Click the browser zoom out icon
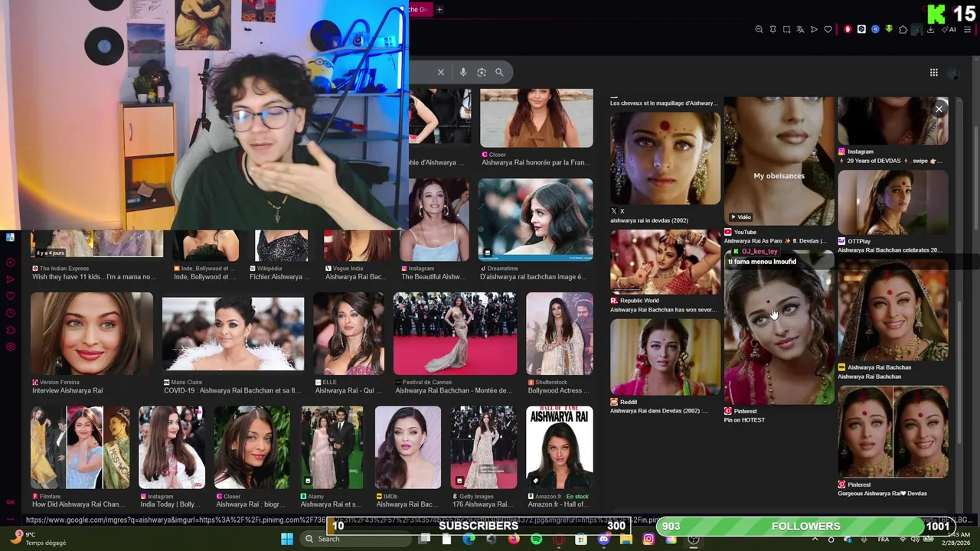Viewport: 980px width, 551px height. tap(759, 30)
